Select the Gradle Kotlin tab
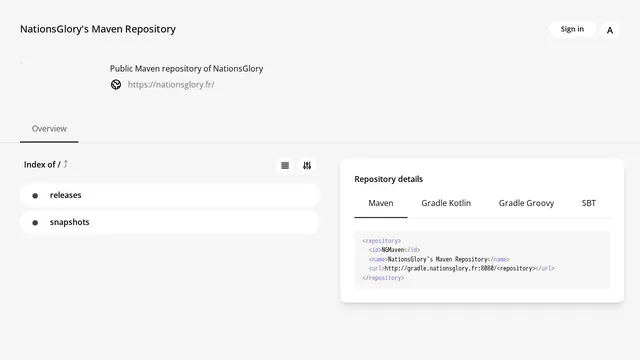 446,203
